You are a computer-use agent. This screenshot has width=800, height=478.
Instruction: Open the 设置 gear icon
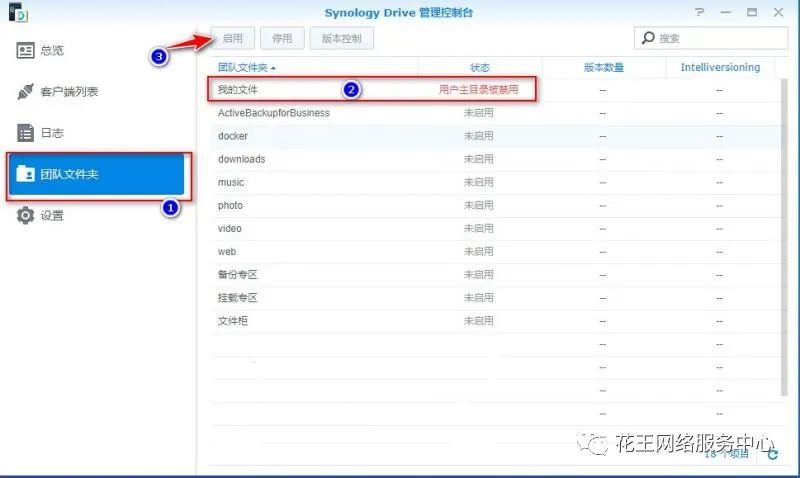coord(25,215)
